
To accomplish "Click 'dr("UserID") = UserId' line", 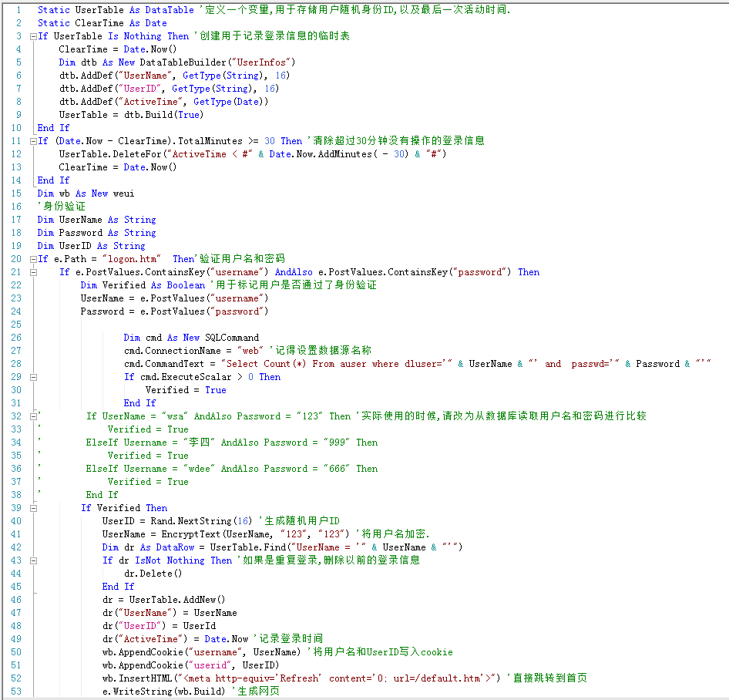I will click(159, 626).
